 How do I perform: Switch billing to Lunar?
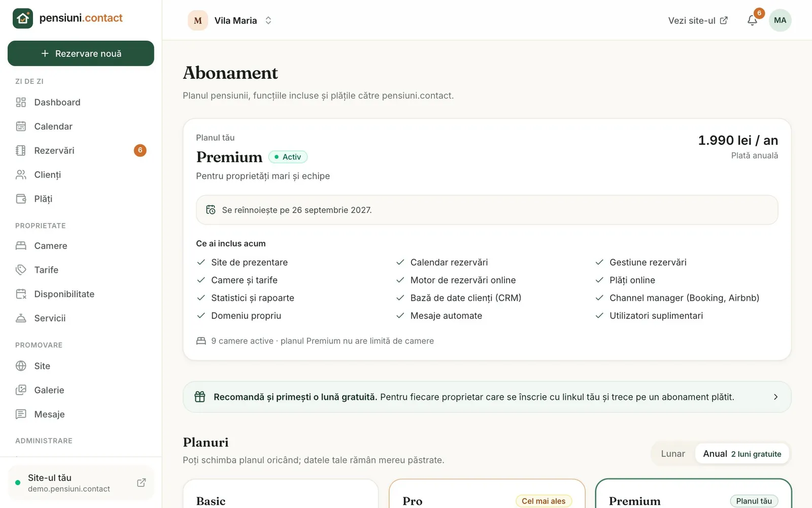pos(673,454)
